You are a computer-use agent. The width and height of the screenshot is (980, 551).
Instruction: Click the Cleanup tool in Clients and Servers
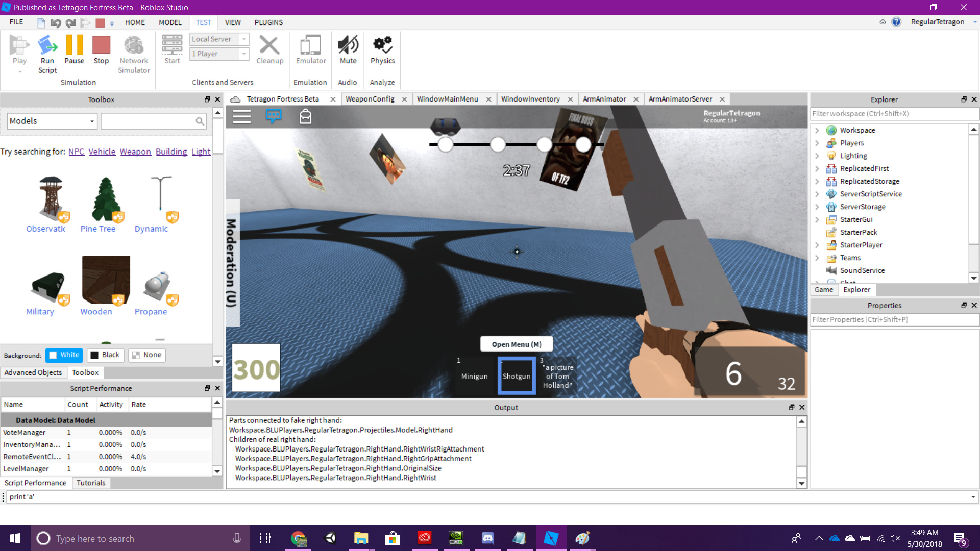click(269, 51)
